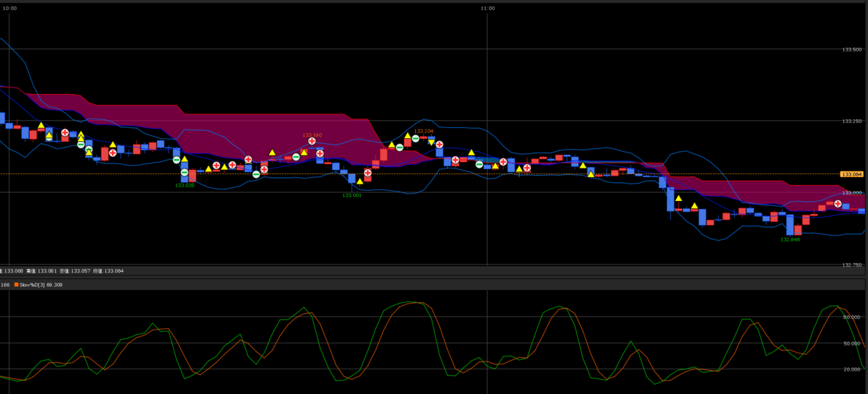Click yellow triangle marker above the 133.001 label

(359, 181)
